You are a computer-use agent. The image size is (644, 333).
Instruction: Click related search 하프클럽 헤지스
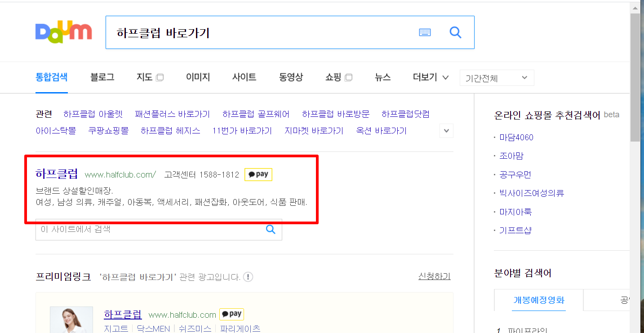pyautogui.click(x=170, y=131)
